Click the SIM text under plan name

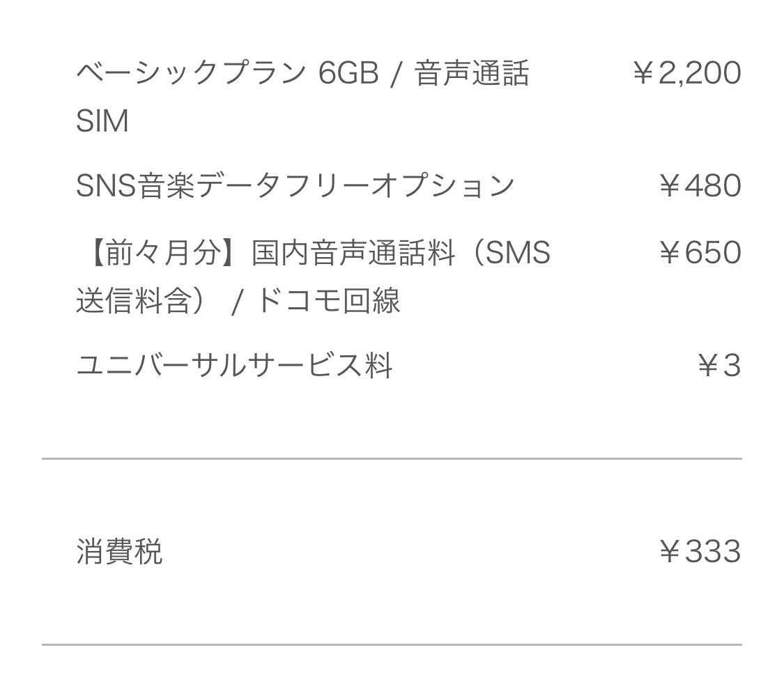(102, 121)
